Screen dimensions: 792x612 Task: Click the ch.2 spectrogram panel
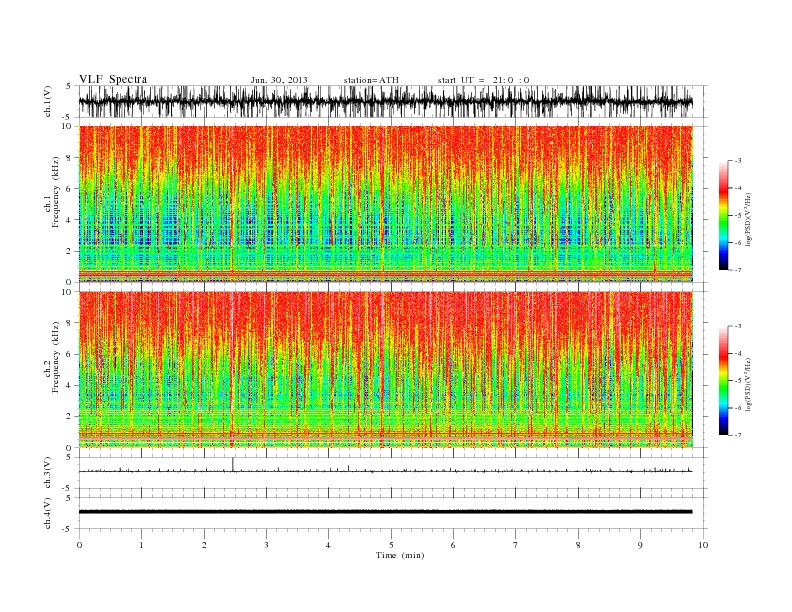[x=386, y=369]
